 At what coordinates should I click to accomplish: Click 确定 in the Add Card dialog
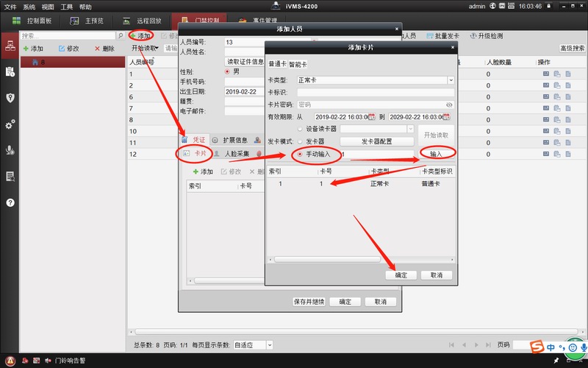(x=401, y=275)
